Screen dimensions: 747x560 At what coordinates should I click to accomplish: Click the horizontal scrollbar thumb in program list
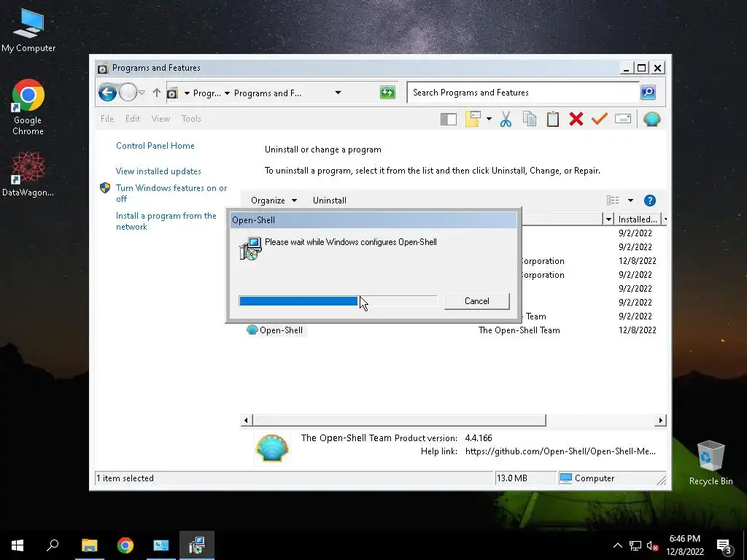[x=399, y=420]
